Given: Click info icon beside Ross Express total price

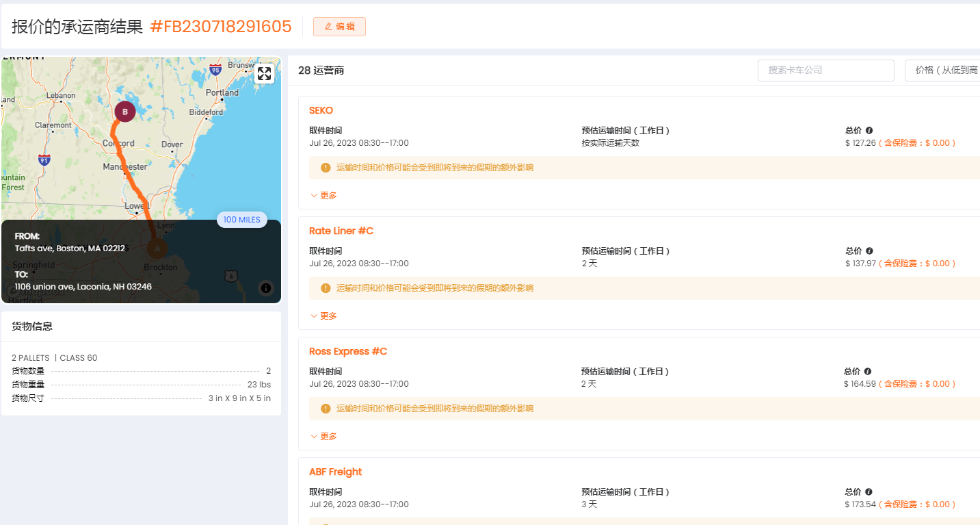Looking at the screenshot, I should (x=868, y=372).
